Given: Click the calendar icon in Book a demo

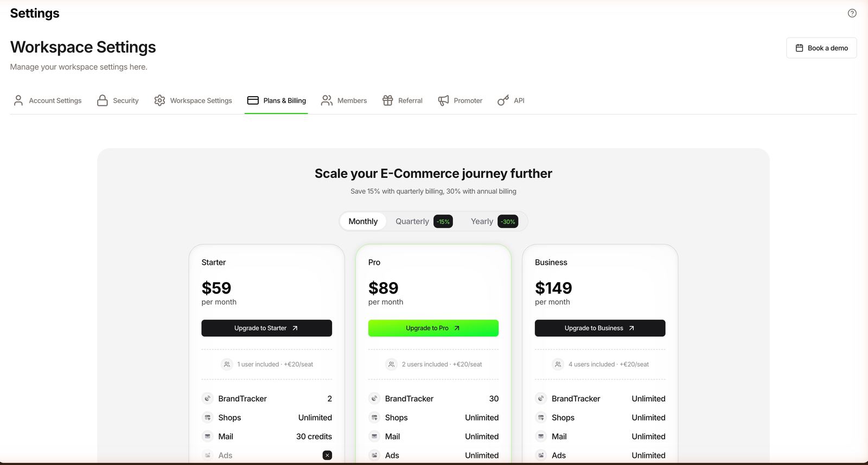Looking at the screenshot, I should tap(799, 48).
